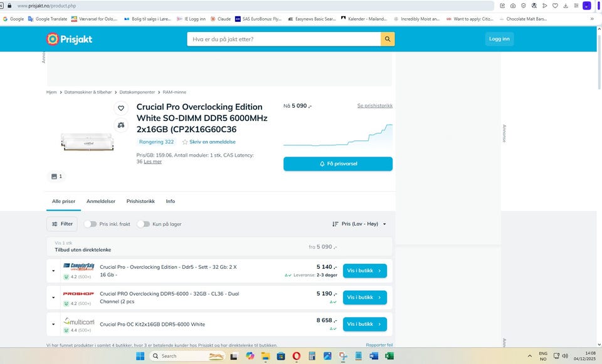Toggle Kun på lager switch
Screen dimensions: 602x364
click(144, 224)
